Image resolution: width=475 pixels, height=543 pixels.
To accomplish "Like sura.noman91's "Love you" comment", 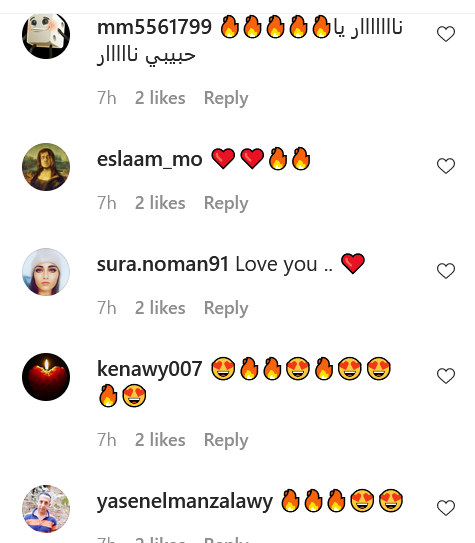I will point(446,271).
